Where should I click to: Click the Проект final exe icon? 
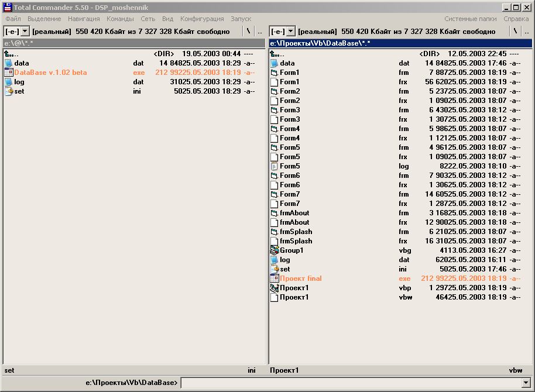click(274, 278)
